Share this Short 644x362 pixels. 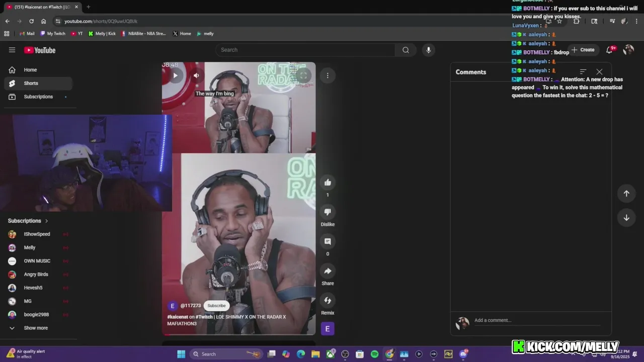pyautogui.click(x=328, y=271)
